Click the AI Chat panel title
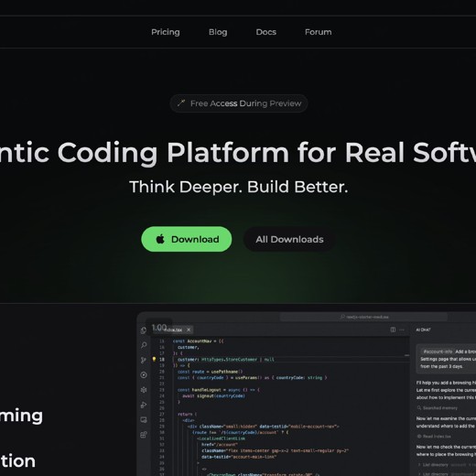476x476 pixels. 423,330
